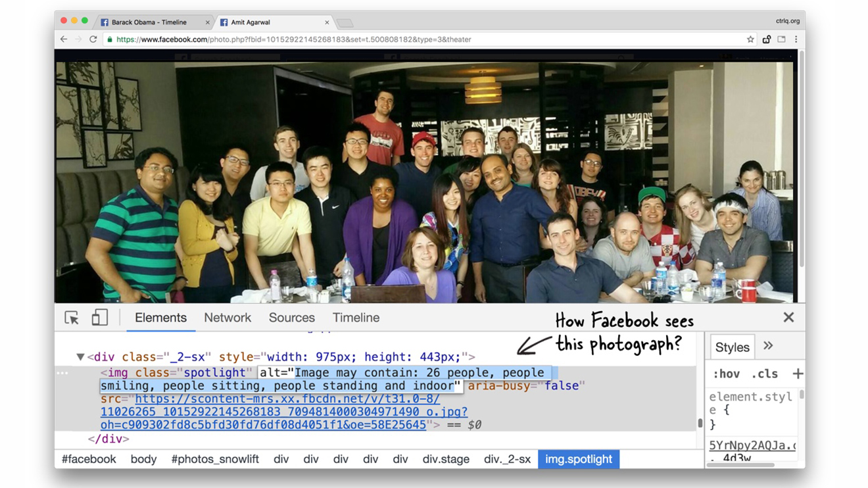Select the Styles pane tab

[x=732, y=347]
